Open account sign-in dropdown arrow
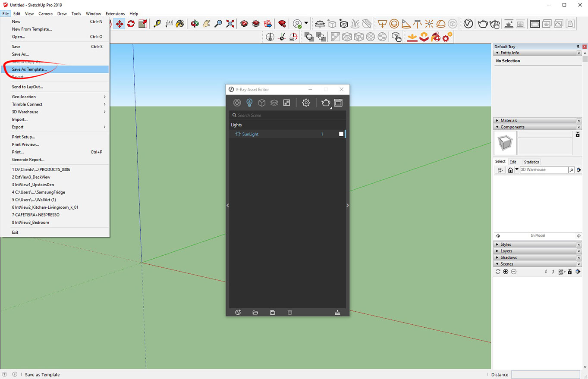This screenshot has width=588, height=379. click(306, 23)
